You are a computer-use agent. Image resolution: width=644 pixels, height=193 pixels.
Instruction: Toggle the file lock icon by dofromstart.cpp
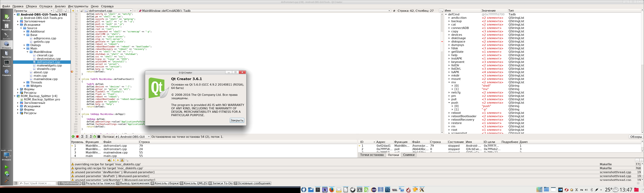[x=82, y=11]
